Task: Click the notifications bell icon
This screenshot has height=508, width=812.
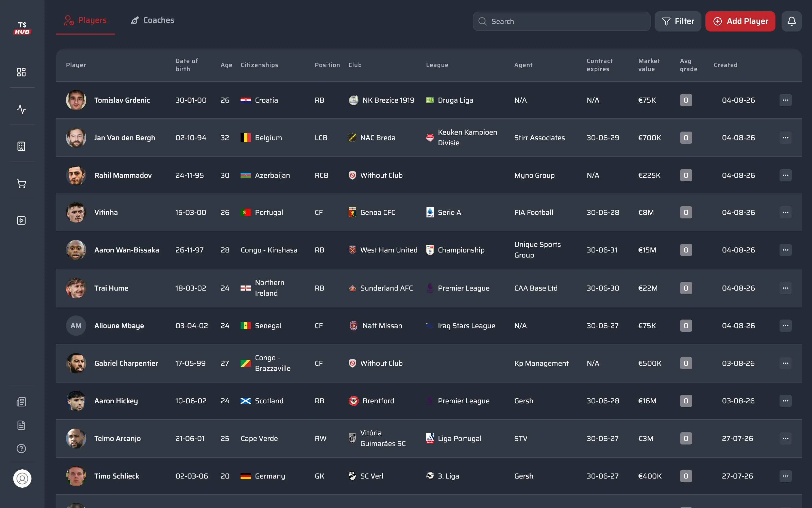Action: point(791,21)
